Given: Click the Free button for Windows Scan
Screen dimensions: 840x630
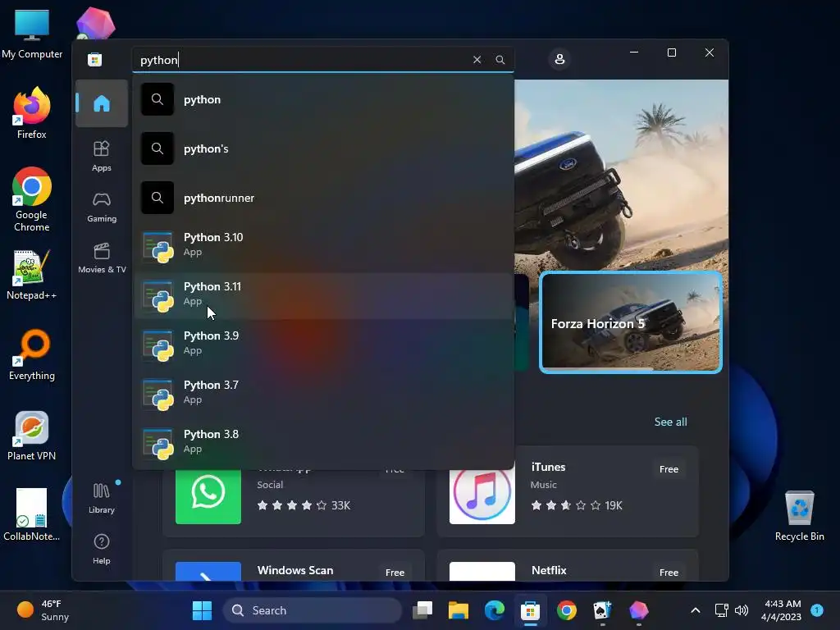Looking at the screenshot, I should (395, 573).
